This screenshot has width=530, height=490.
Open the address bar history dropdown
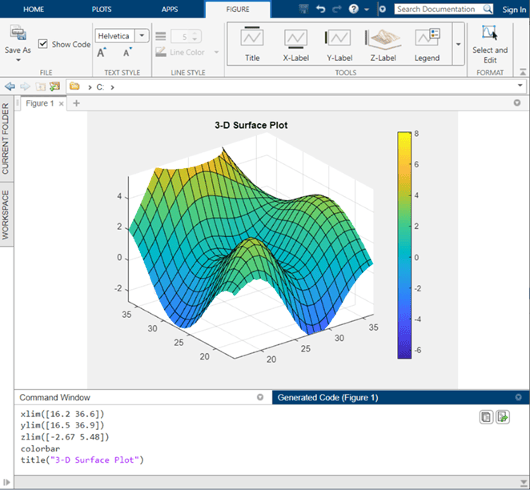coord(520,85)
